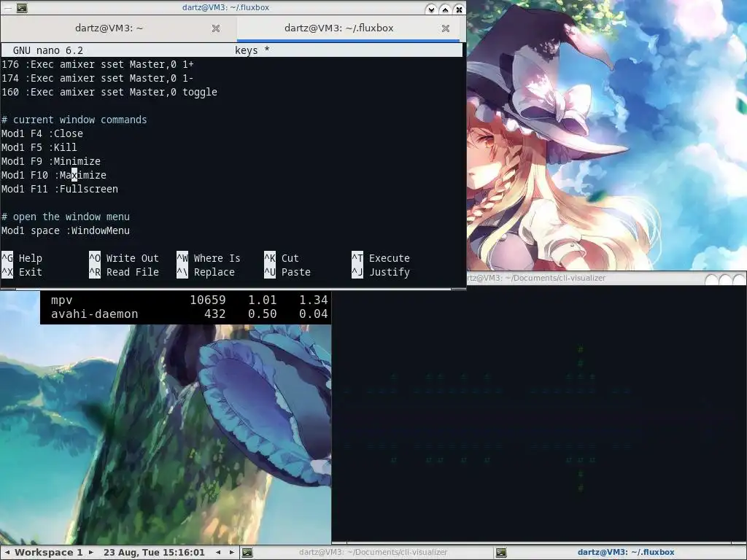Viewport: 747px width, 560px height.
Task: Click the line 'Mod1 space :WindowMenu'
Action: pos(66,230)
